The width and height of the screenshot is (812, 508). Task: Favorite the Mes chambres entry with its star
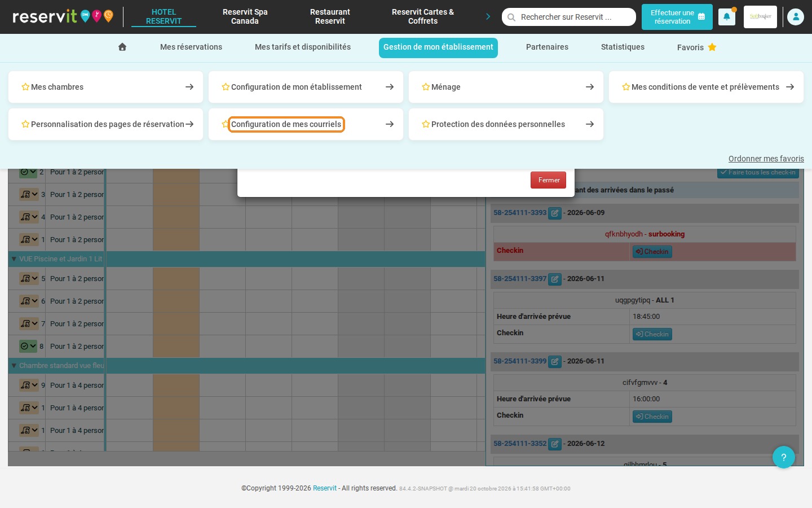(x=25, y=87)
